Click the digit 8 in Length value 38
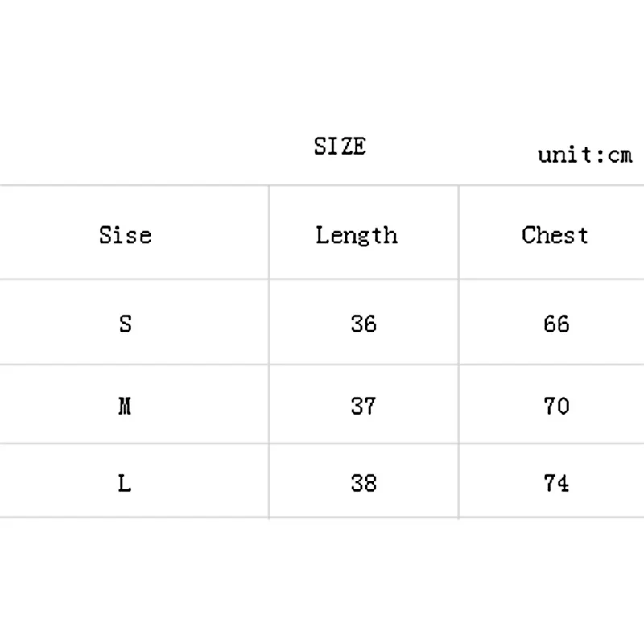Viewport: 644px width, 644px height. click(x=370, y=483)
